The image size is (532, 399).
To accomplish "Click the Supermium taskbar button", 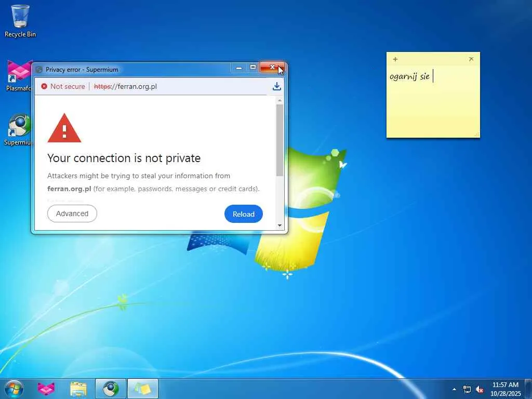I will tap(111, 389).
